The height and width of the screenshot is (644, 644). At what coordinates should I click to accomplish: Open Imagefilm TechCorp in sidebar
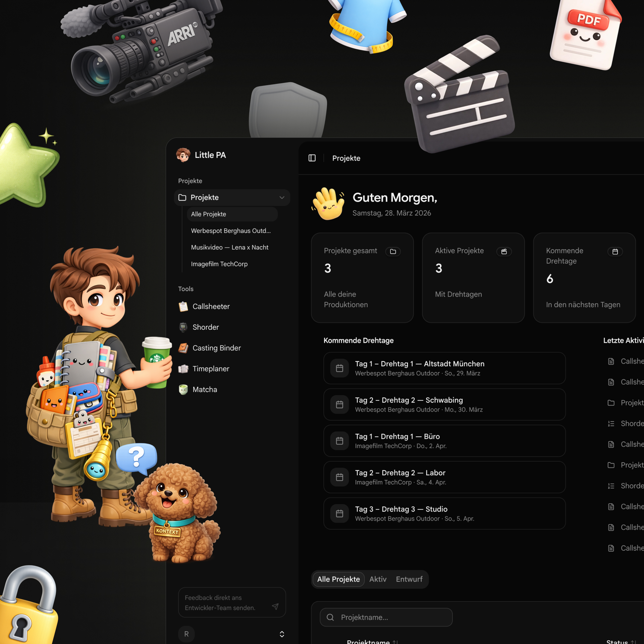tap(219, 264)
